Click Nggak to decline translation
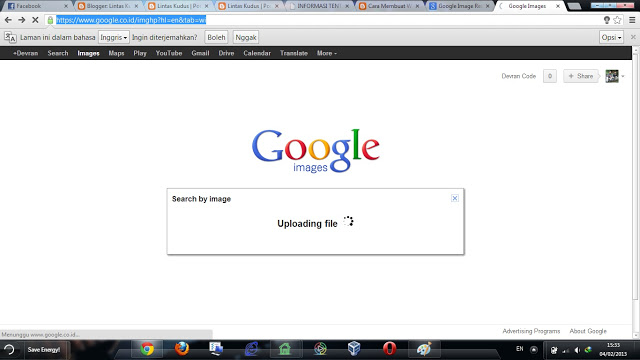The image size is (640, 360). pyautogui.click(x=246, y=38)
